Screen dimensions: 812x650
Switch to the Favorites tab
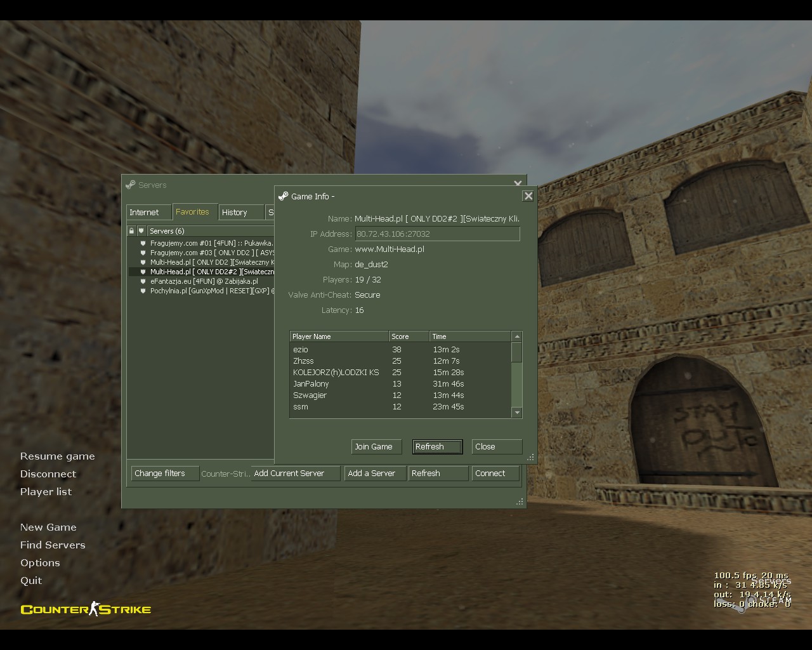tap(195, 212)
